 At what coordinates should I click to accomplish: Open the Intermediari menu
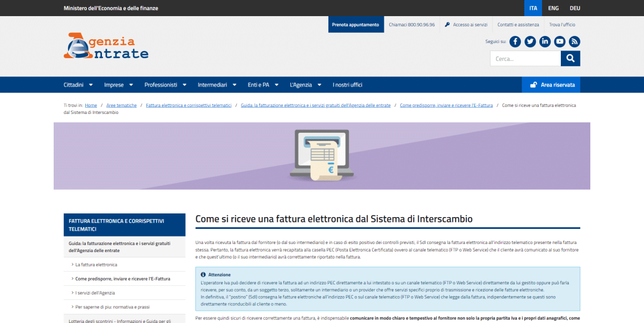click(x=217, y=85)
